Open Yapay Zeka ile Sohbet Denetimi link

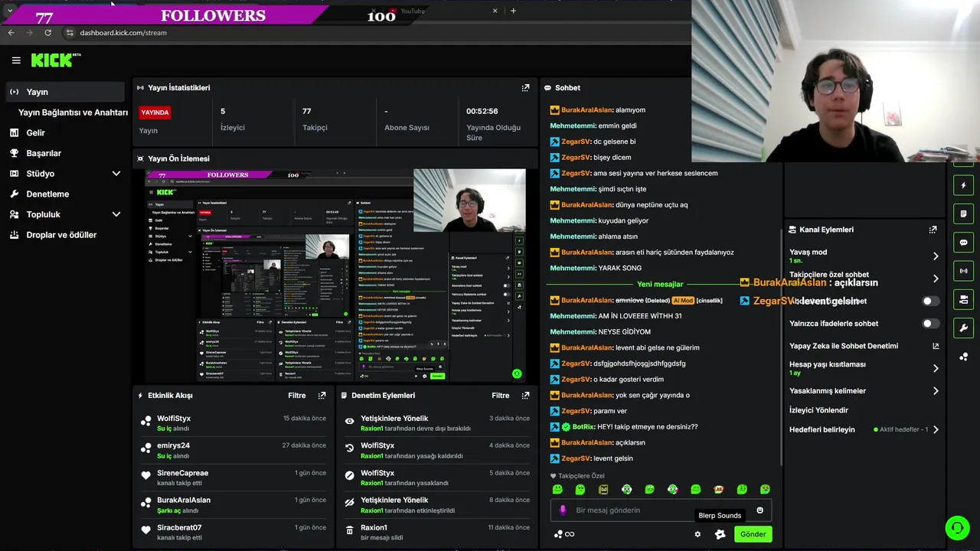tap(936, 346)
